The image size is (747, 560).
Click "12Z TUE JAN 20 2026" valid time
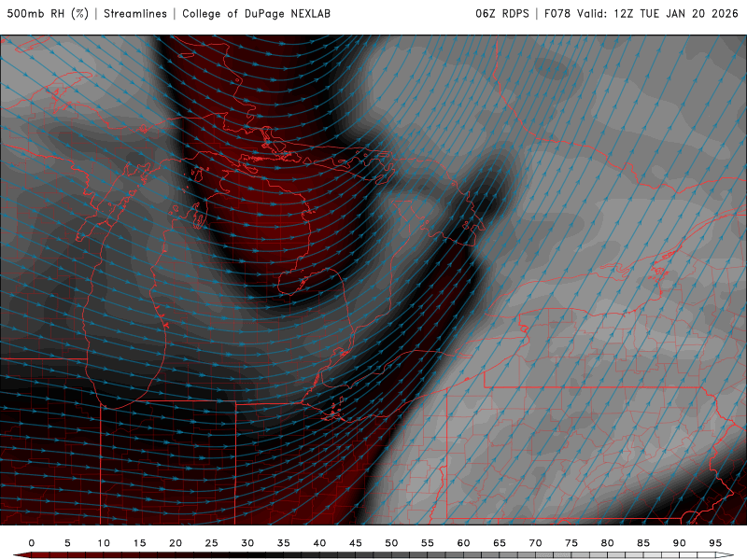(x=675, y=14)
